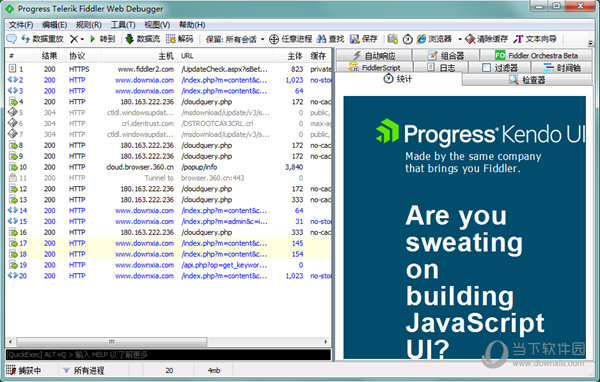Open the Rules (规则) menu
600x382 pixels.
88,25
